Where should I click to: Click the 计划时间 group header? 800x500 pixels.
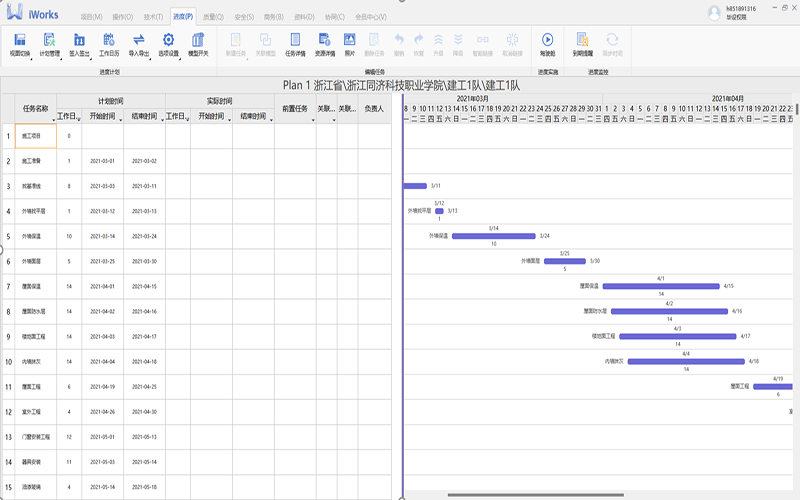(111, 101)
